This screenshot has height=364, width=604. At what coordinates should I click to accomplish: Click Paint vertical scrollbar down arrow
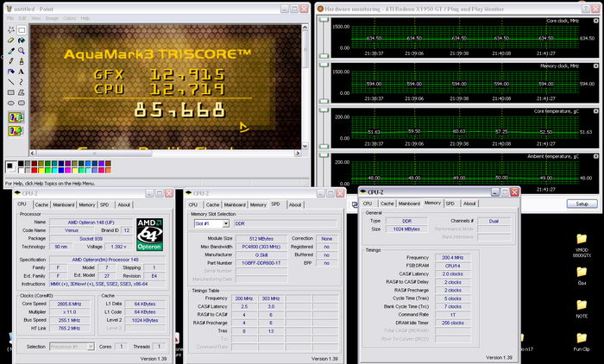pos(305,146)
